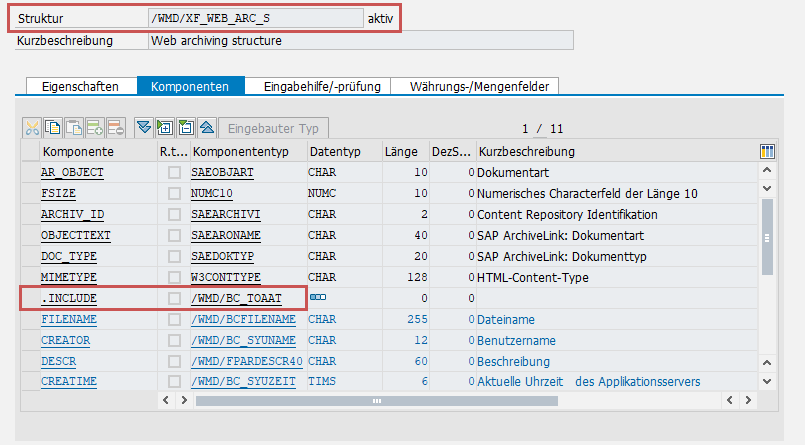The height and width of the screenshot is (445, 805).
Task: Click the top scroll-up arrow of table
Action: click(767, 170)
